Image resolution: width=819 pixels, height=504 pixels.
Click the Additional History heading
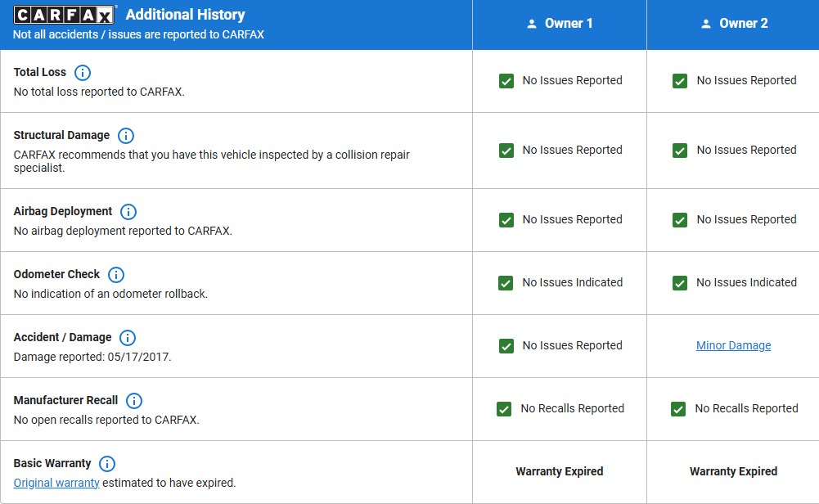[186, 15]
